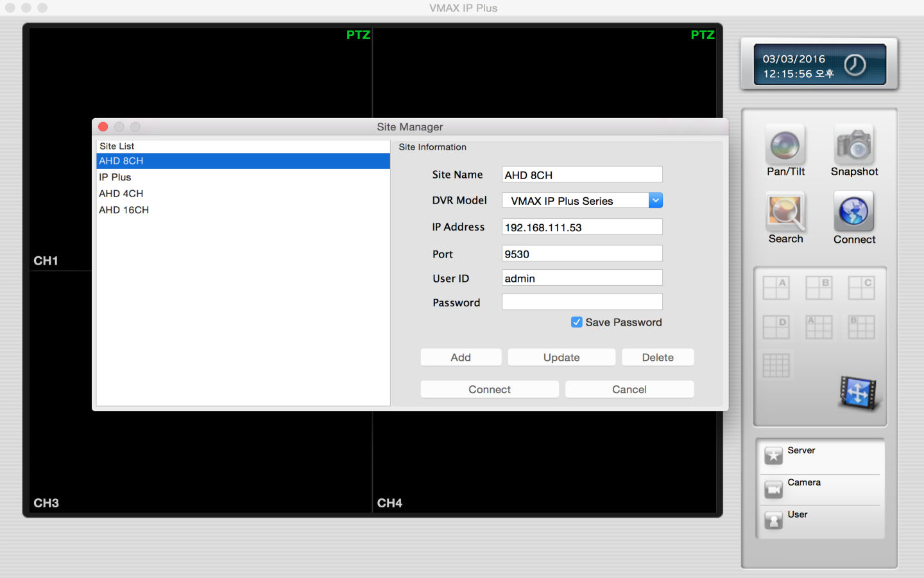This screenshot has width=924, height=578.
Task: Click the Delete button
Action: click(x=658, y=358)
